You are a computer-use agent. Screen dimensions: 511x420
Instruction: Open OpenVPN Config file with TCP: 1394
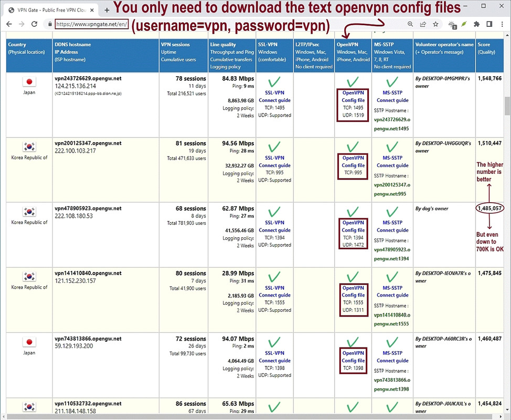pos(353,226)
